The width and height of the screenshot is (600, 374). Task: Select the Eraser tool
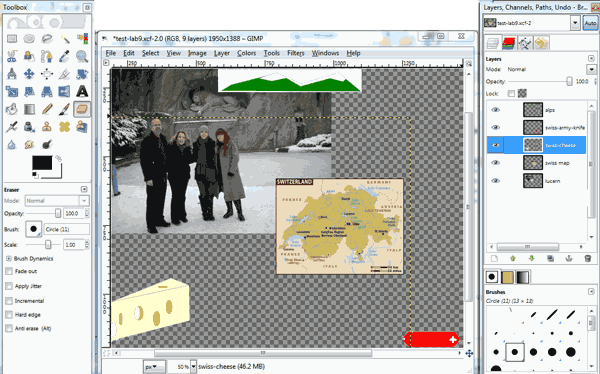pos(82,109)
